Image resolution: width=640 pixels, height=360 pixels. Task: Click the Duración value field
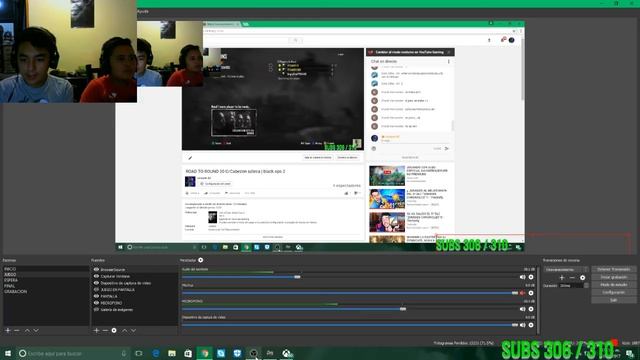click(571, 286)
